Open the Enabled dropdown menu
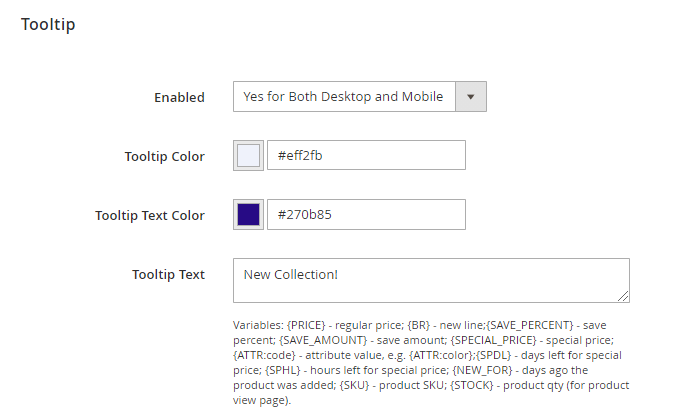This screenshot has height=419, width=685. coord(345,97)
